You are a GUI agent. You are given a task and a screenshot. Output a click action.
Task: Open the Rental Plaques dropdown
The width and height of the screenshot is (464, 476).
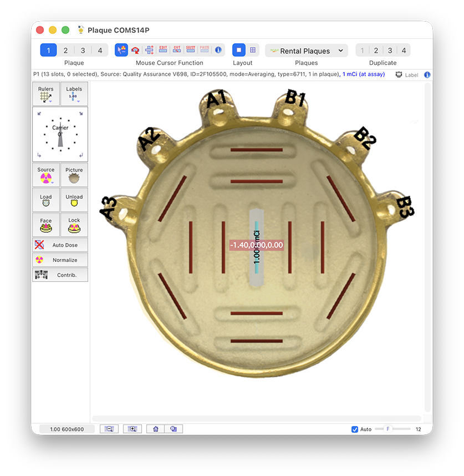(x=307, y=50)
